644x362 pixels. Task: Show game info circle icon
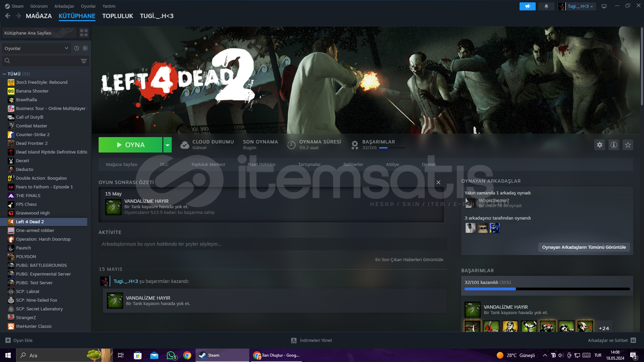coord(614,145)
